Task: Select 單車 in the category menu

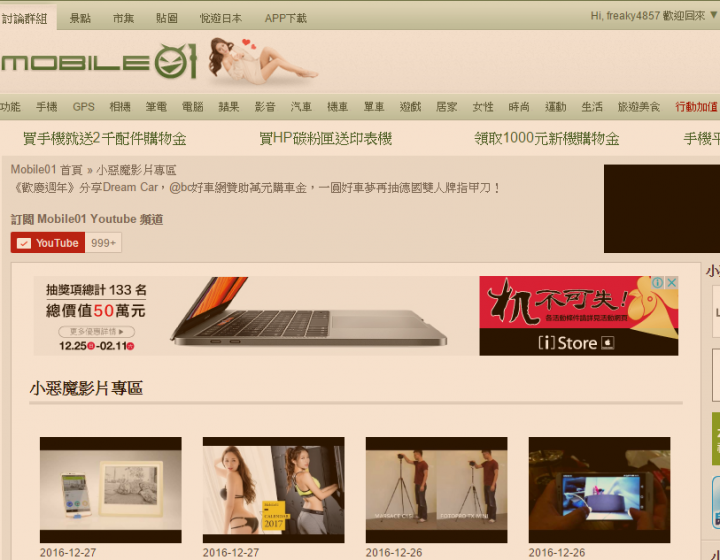Action: pos(374,107)
